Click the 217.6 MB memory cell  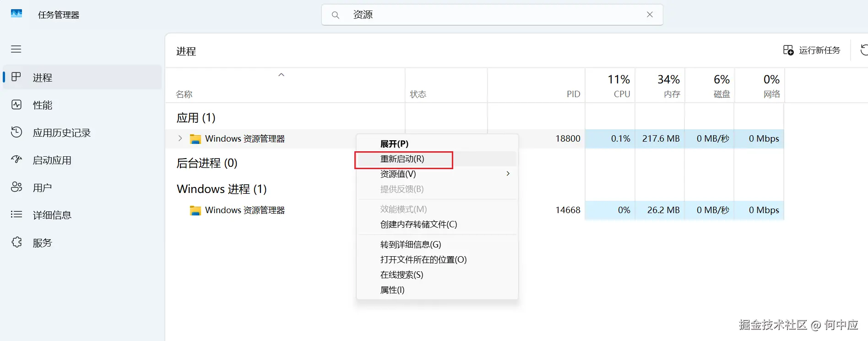coord(661,138)
